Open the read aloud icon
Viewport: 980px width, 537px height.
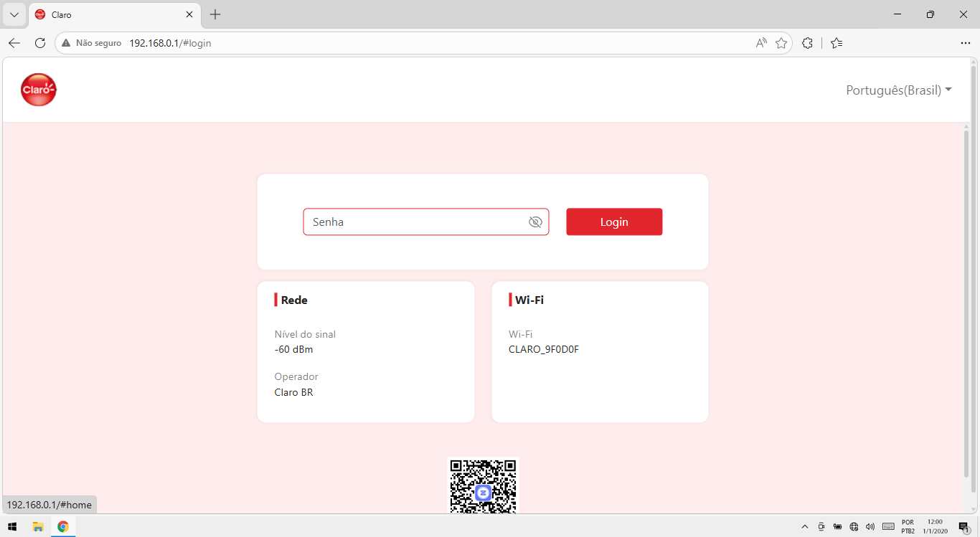761,43
